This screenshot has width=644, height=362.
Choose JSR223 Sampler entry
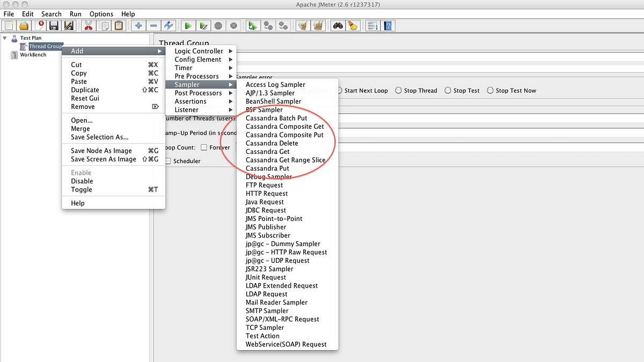[x=288, y=269]
